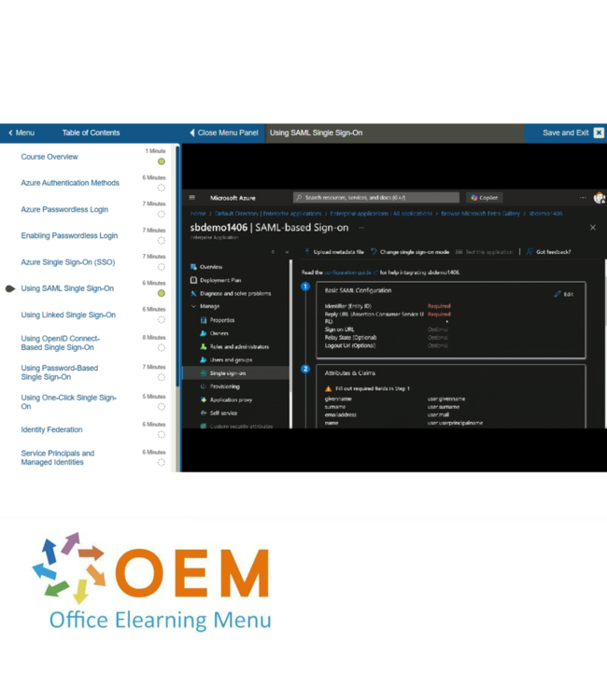Click the Close Menu Panel arrow
Viewport: 607px width, 700px height.
192,133
